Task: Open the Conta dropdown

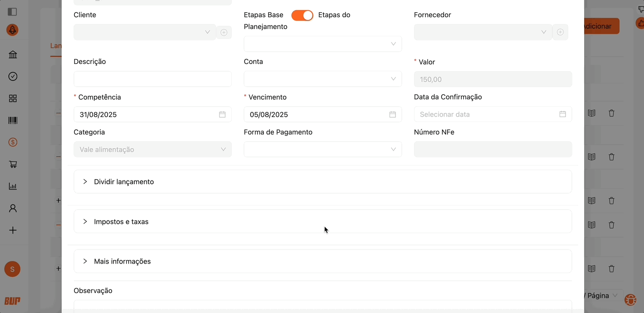Action: click(x=322, y=79)
